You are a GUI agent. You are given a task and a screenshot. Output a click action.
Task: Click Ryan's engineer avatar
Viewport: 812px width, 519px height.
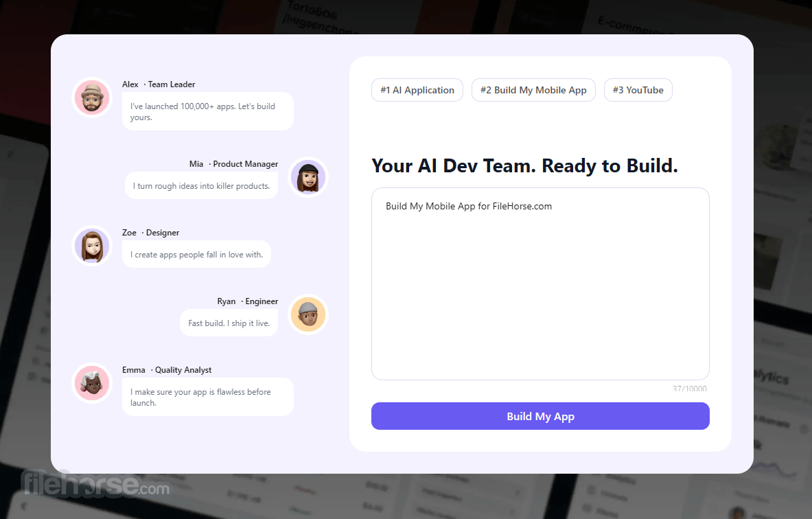click(308, 314)
